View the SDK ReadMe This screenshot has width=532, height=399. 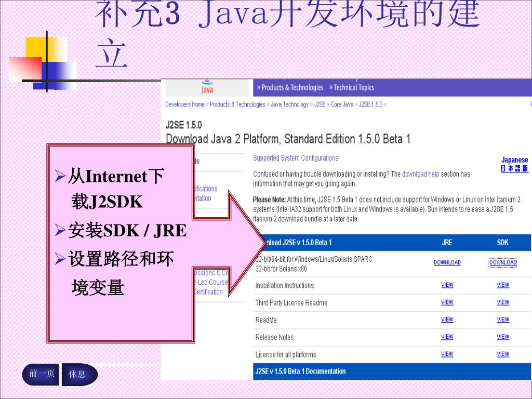503,320
